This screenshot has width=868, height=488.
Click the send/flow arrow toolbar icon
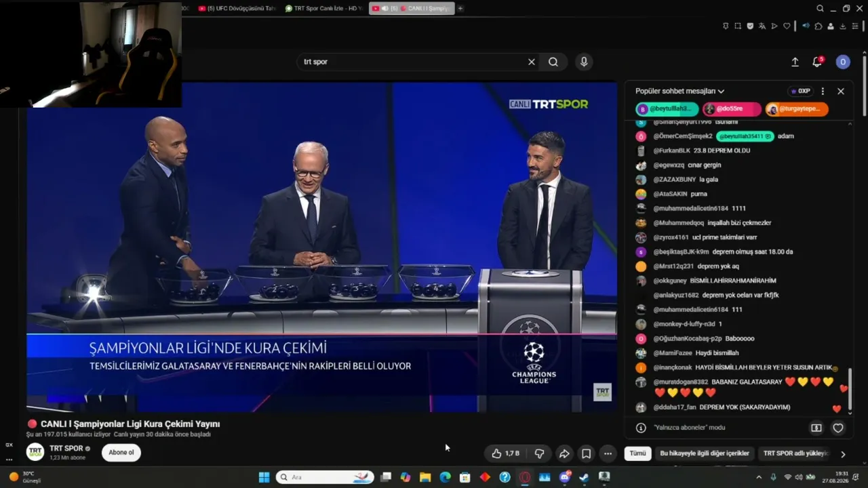(x=774, y=26)
